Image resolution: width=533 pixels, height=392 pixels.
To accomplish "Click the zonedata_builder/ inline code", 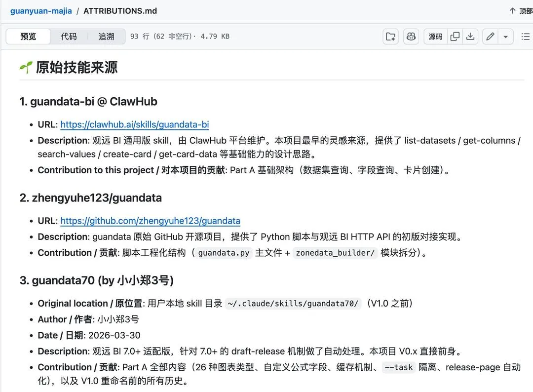I will click(x=335, y=253).
